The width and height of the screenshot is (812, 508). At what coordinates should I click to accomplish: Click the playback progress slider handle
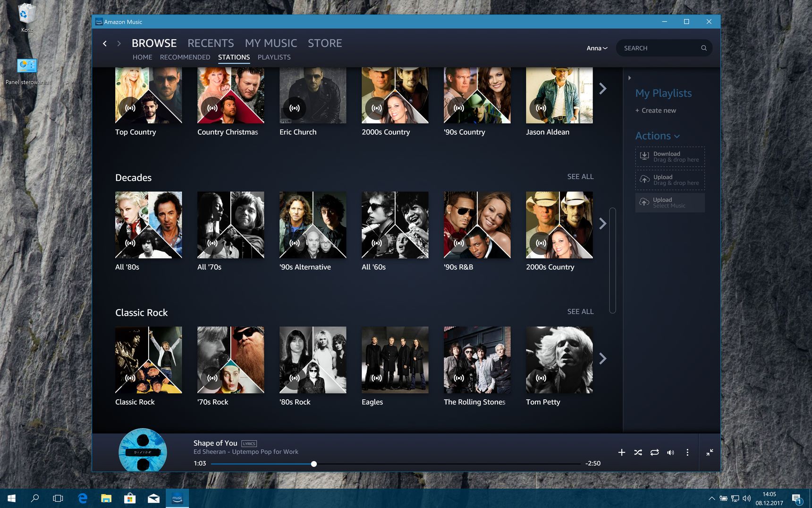pos(314,464)
